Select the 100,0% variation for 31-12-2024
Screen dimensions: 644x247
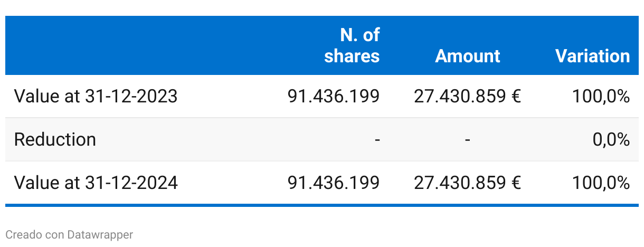[601, 183]
